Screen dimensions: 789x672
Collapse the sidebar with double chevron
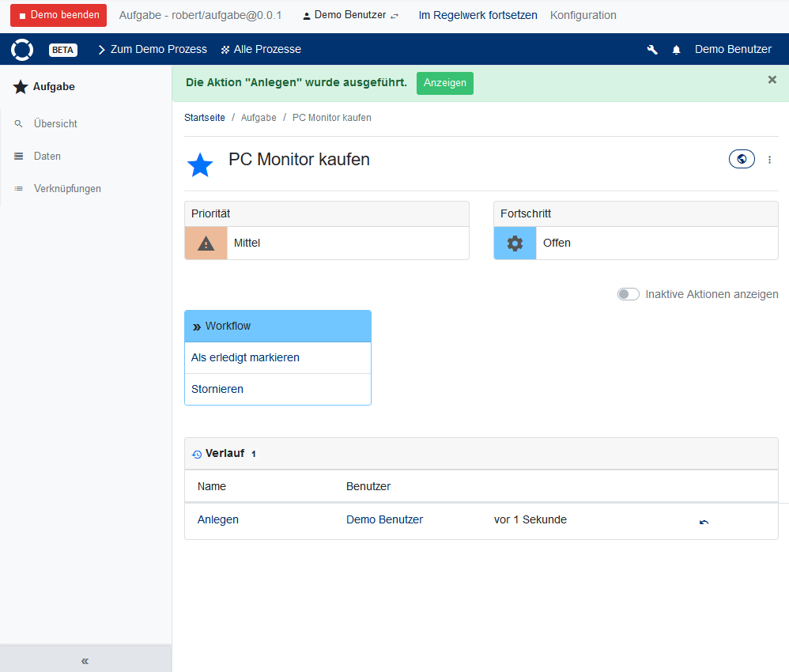coord(85,661)
